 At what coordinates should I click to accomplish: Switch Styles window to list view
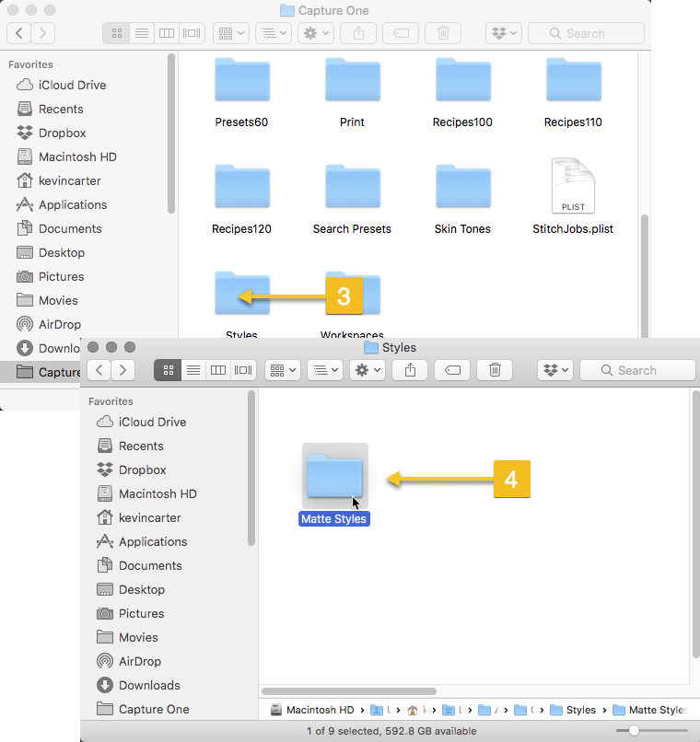coord(193,370)
